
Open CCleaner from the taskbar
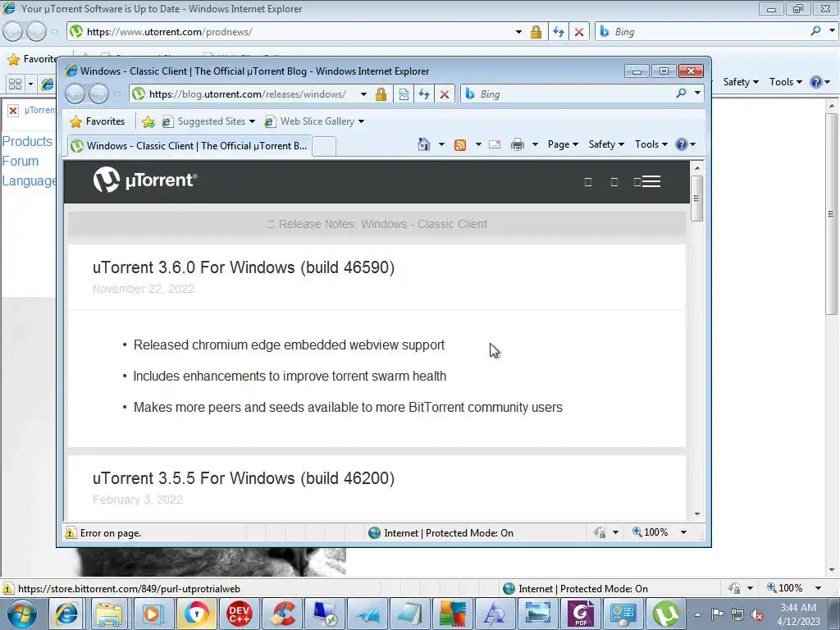[x=282, y=614]
